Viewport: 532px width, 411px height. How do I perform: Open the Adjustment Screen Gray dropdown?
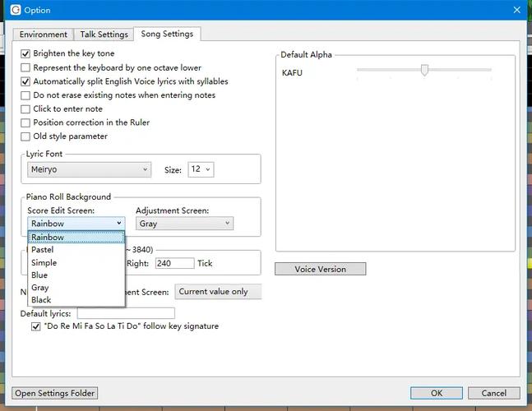pos(184,224)
